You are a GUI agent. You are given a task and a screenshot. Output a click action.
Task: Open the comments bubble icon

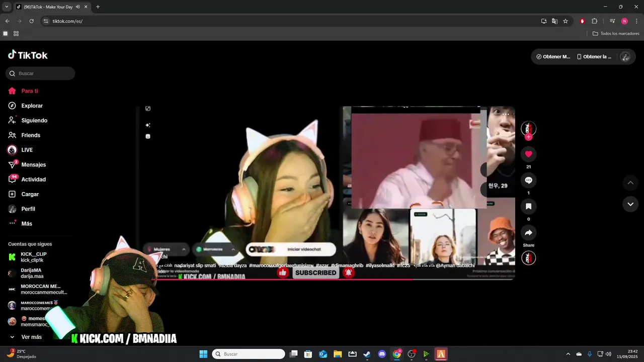528,180
